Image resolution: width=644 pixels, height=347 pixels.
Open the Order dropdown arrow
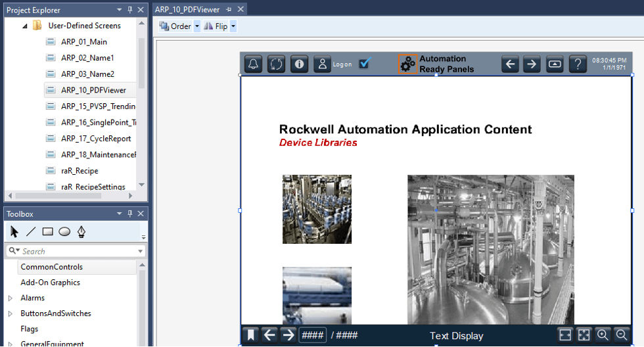click(x=196, y=26)
